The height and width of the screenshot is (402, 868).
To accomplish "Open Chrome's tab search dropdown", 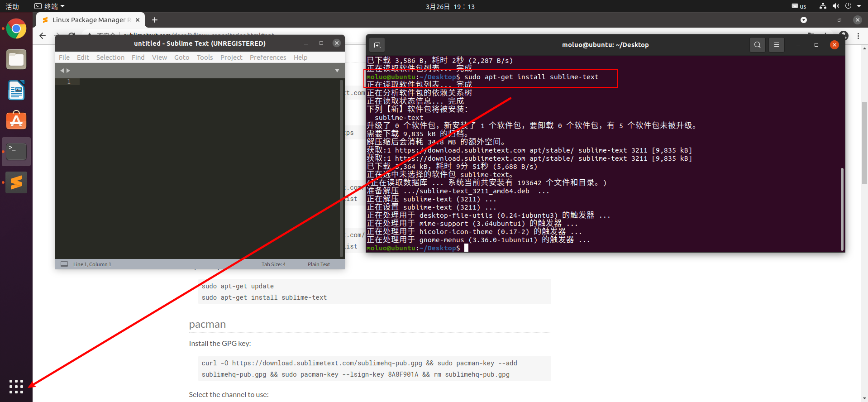I will pos(804,20).
